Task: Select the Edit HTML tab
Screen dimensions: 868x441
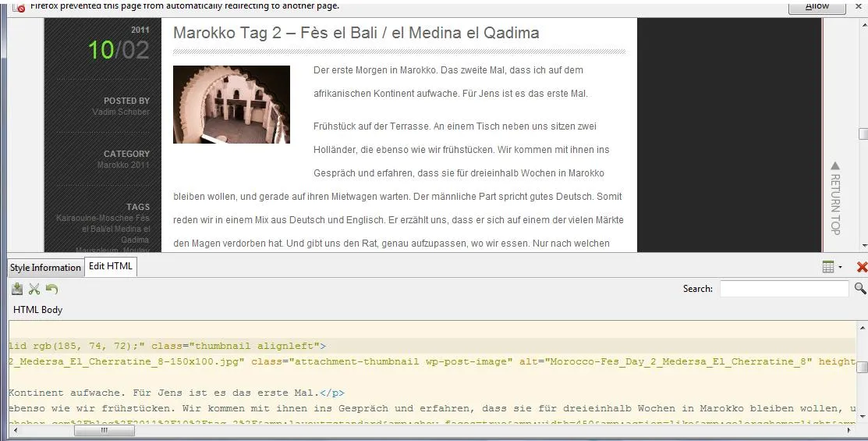Action: pos(111,266)
